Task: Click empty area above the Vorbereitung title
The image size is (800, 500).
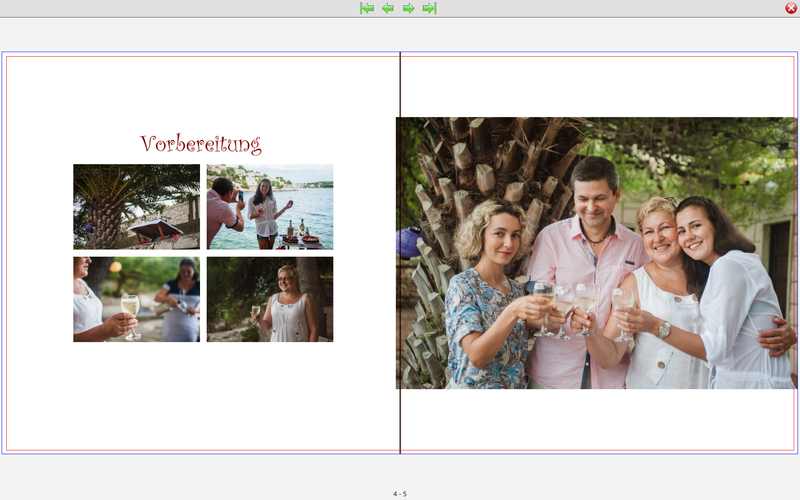Action: pos(200,95)
